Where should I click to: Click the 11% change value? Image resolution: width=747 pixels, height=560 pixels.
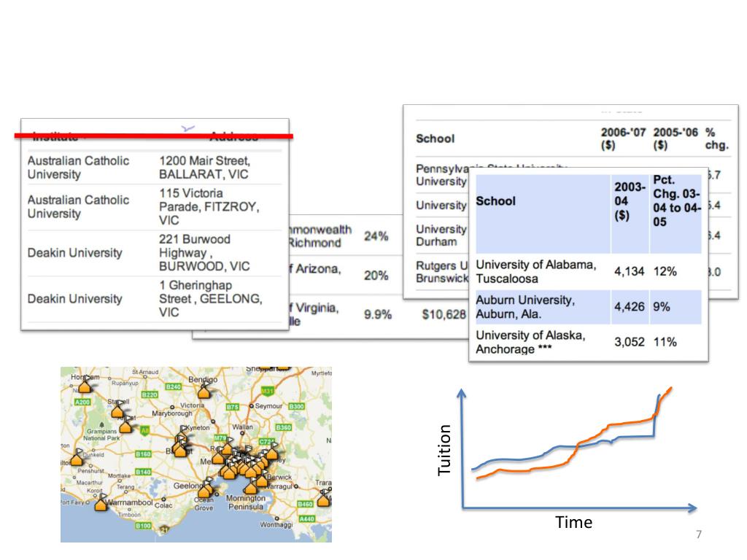[665, 342]
